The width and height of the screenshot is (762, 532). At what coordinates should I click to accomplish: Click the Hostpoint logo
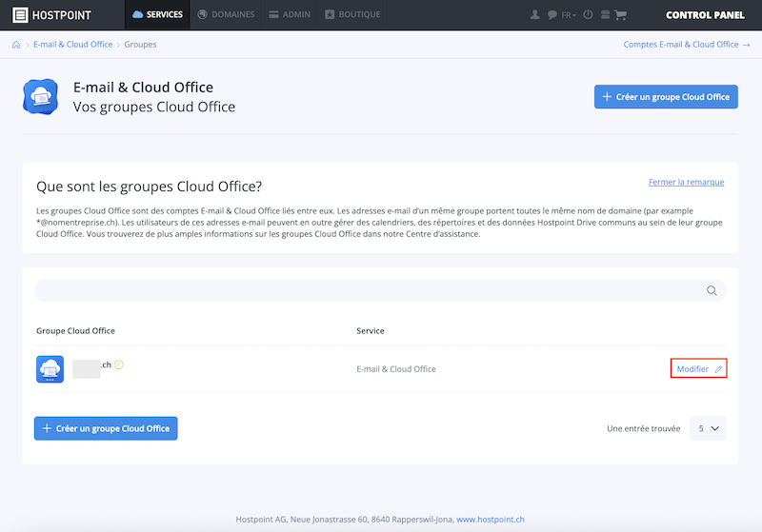pyautogui.click(x=51, y=15)
